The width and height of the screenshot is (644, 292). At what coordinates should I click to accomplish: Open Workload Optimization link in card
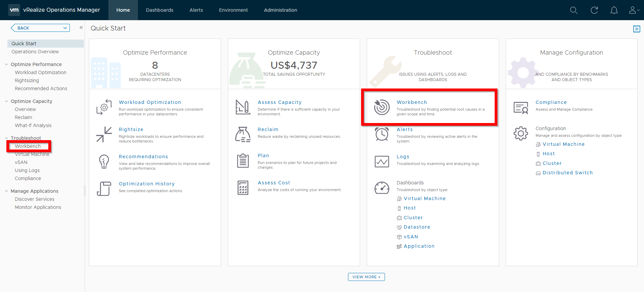point(150,102)
